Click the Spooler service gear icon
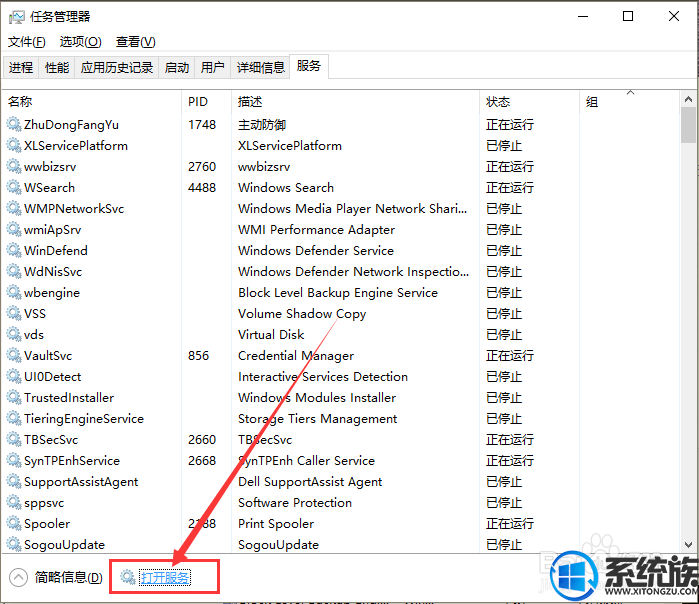Screen dimensions: 699x604 14,523
